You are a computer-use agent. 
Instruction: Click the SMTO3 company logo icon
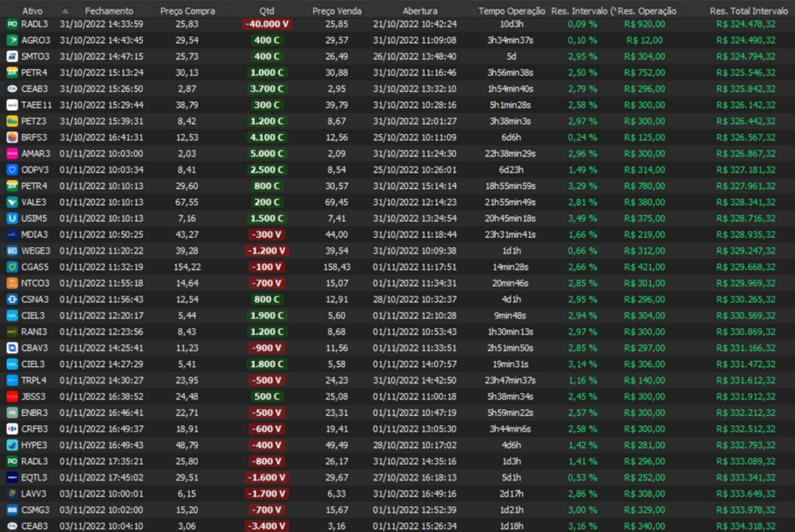12,56
